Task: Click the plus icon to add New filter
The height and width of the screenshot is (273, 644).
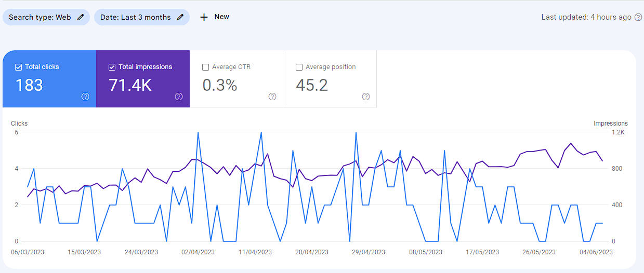Action: coord(204,17)
